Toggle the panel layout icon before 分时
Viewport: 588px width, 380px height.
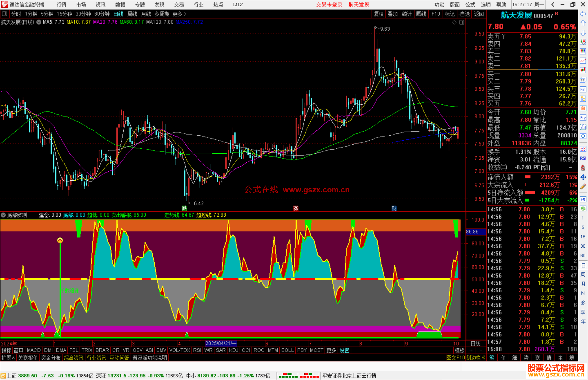coord(4,14)
